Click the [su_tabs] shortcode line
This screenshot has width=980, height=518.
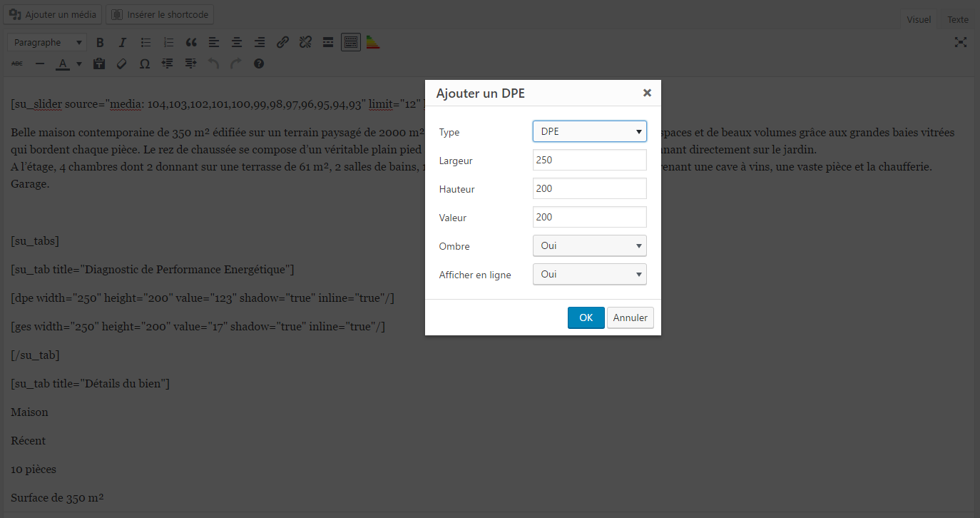pyautogui.click(x=35, y=240)
